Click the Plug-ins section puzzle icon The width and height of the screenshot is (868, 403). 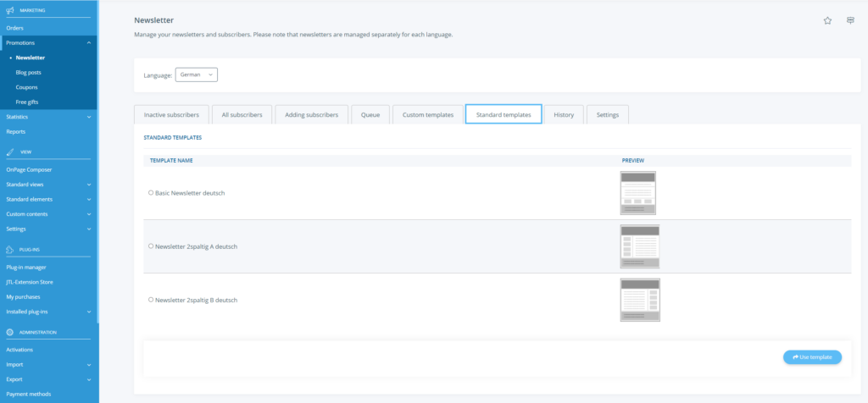[9, 250]
